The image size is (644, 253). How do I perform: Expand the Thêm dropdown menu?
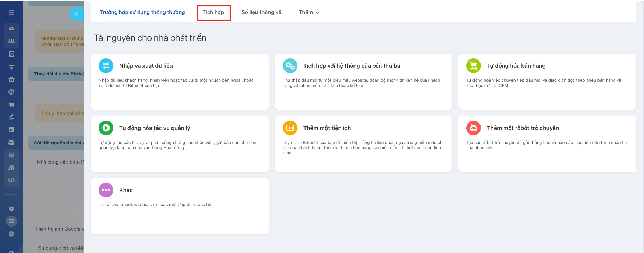click(x=309, y=12)
